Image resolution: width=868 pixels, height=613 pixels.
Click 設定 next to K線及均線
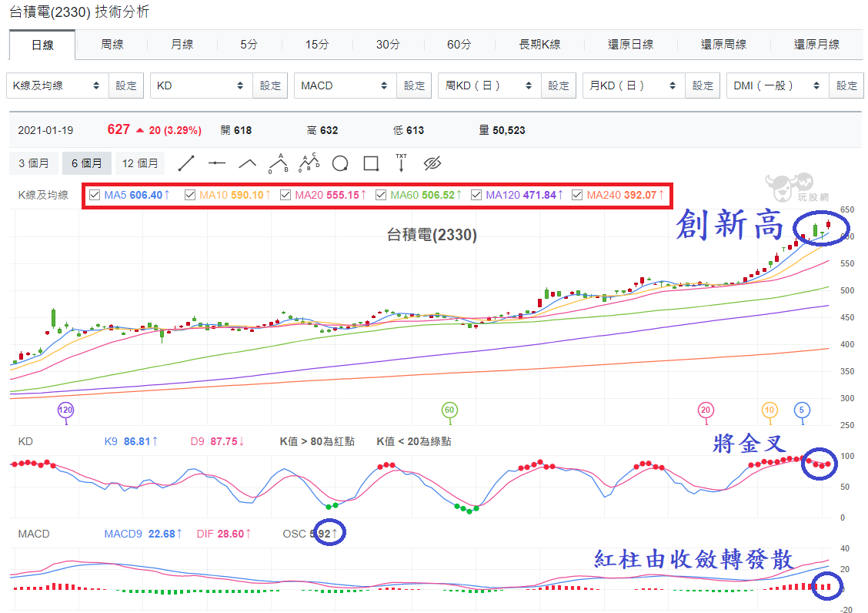point(126,85)
